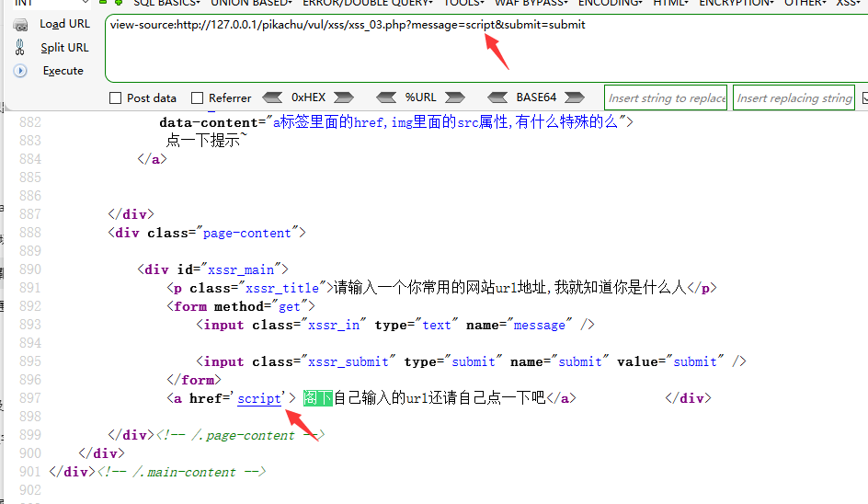The height and width of the screenshot is (504, 868).
Task: Click the 'text' type value on line 893
Action: coord(437,325)
